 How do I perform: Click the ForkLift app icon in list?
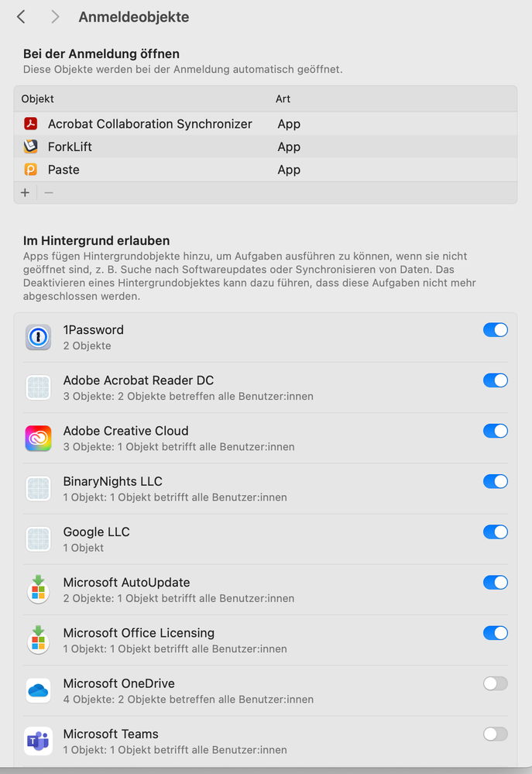pos(31,146)
